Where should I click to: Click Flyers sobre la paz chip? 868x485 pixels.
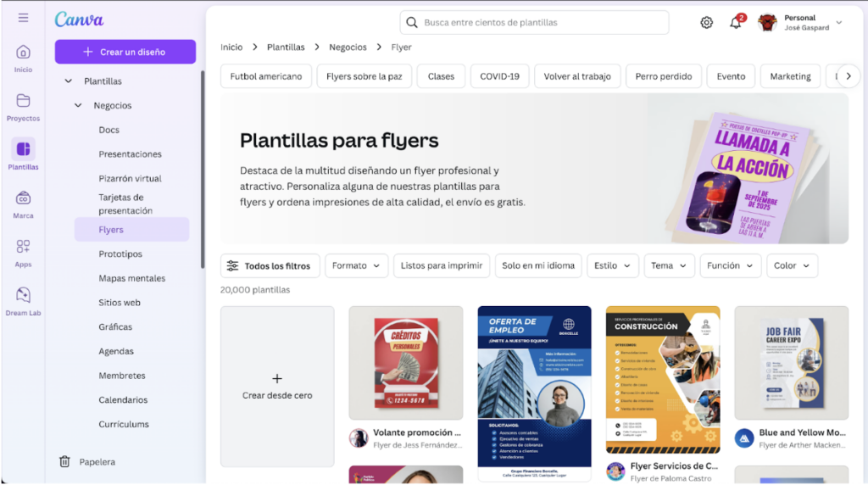coord(364,76)
